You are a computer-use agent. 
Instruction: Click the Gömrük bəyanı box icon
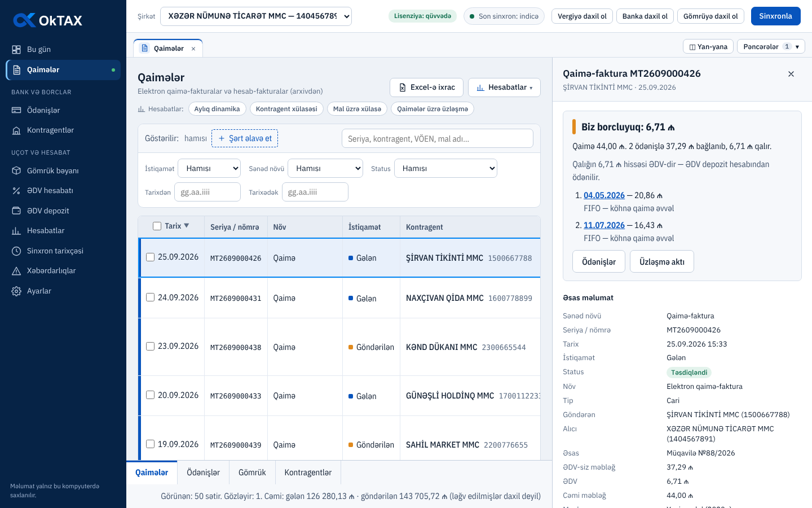[16, 170]
